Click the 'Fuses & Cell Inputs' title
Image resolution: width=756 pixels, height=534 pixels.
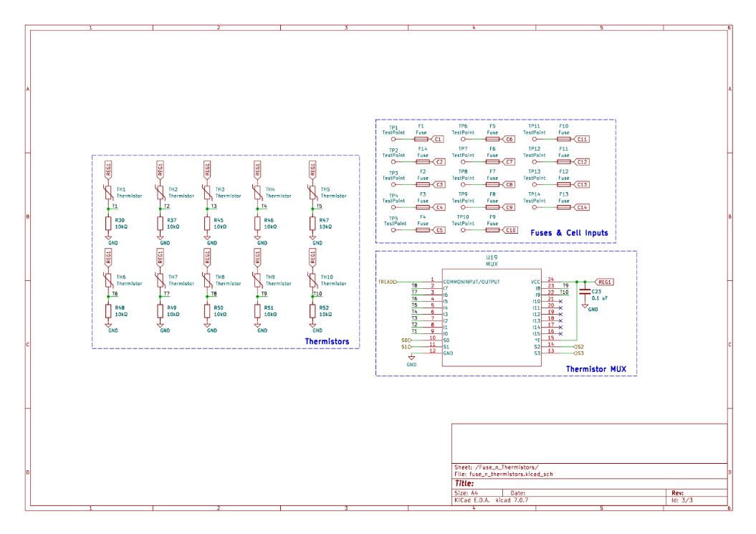click(x=570, y=232)
